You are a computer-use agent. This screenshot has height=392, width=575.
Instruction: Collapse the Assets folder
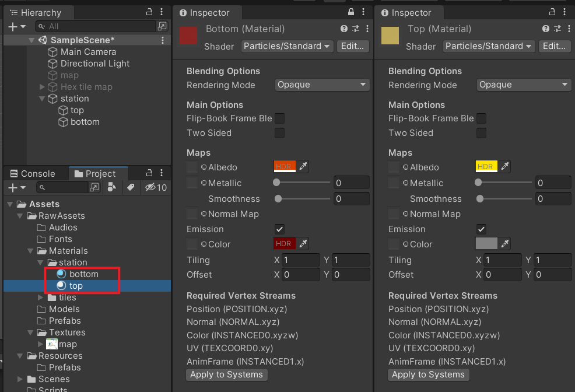tap(10, 204)
